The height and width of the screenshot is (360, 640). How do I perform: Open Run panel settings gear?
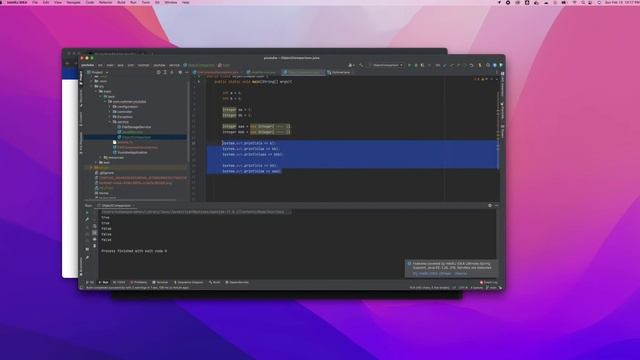tap(490, 206)
